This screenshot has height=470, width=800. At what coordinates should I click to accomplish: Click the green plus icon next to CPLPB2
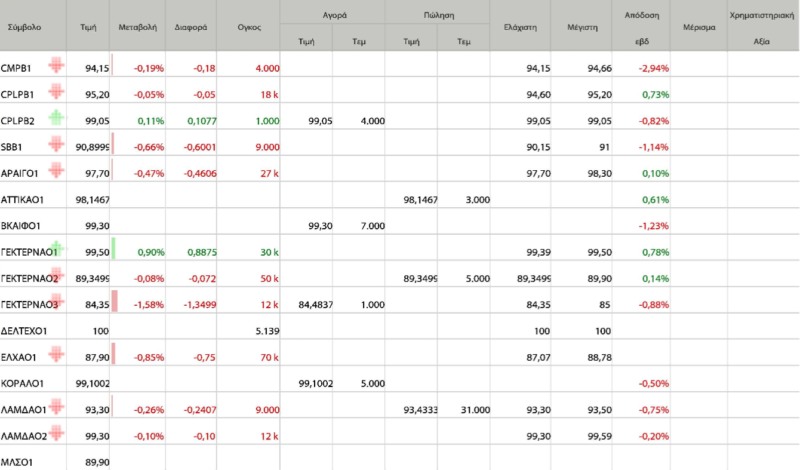click(x=56, y=118)
